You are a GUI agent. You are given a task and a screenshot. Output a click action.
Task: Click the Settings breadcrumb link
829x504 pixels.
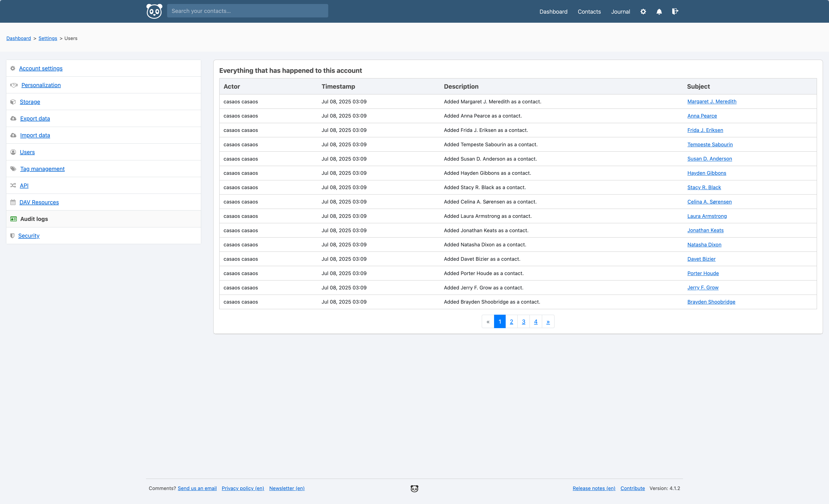point(48,38)
